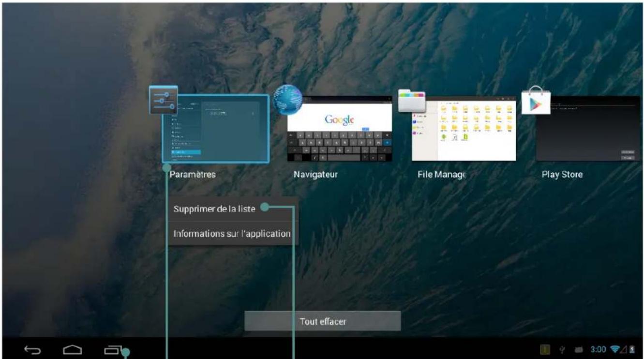
Task: Click the Paramètres sliders app icon
Action: (x=164, y=100)
